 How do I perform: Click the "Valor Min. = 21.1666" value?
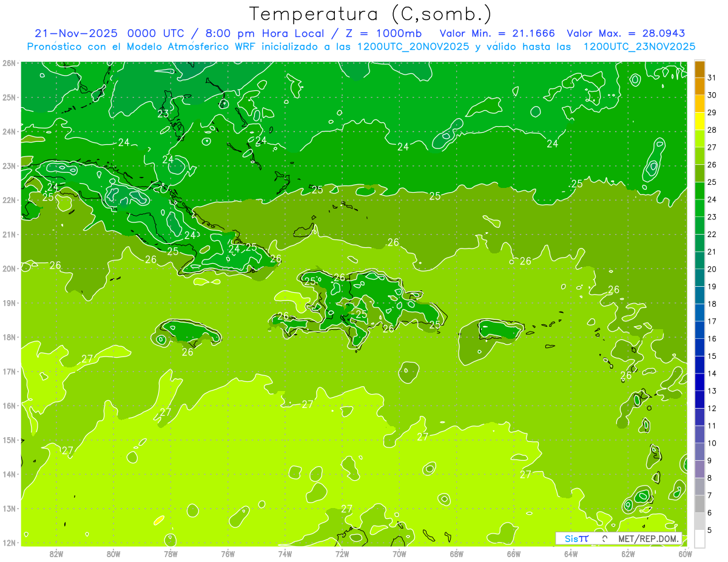(x=497, y=33)
